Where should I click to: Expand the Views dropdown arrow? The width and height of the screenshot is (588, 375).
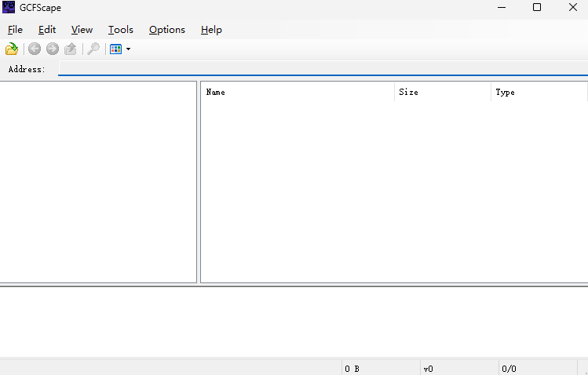click(x=128, y=49)
